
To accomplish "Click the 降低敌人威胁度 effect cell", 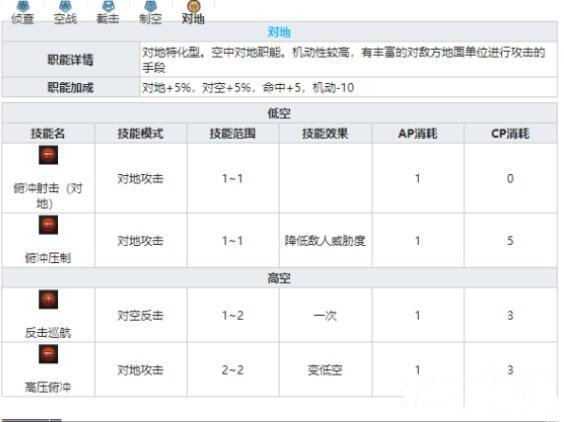I will pyautogui.click(x=325, y=240).
